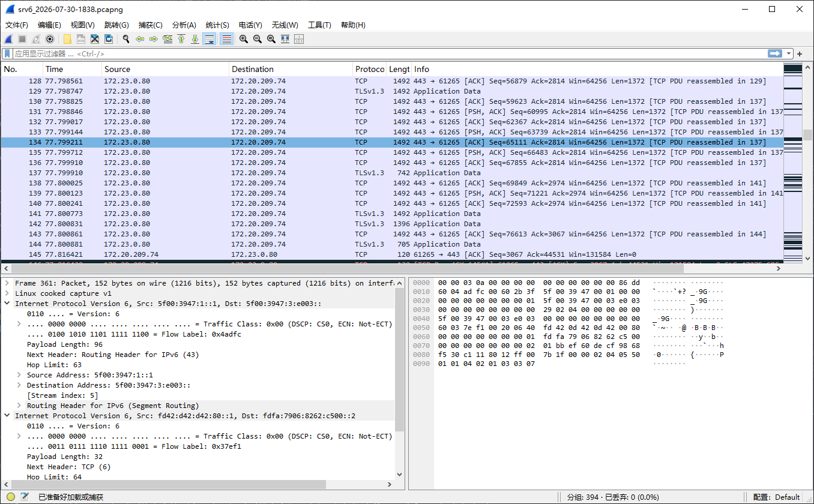Sort by the Destination column header

click(x=291, y=69)
